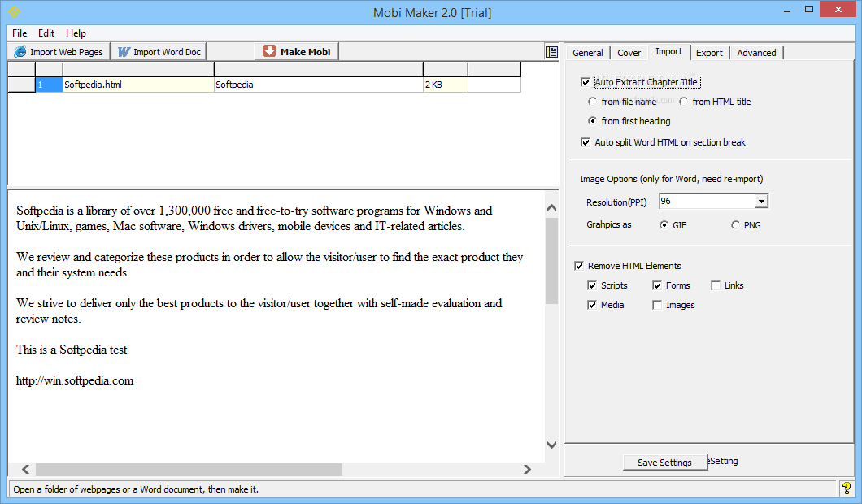Click the horizontal scrollbar right arrow
Viewport: 862px width, 504px height.
pos(527,469)
